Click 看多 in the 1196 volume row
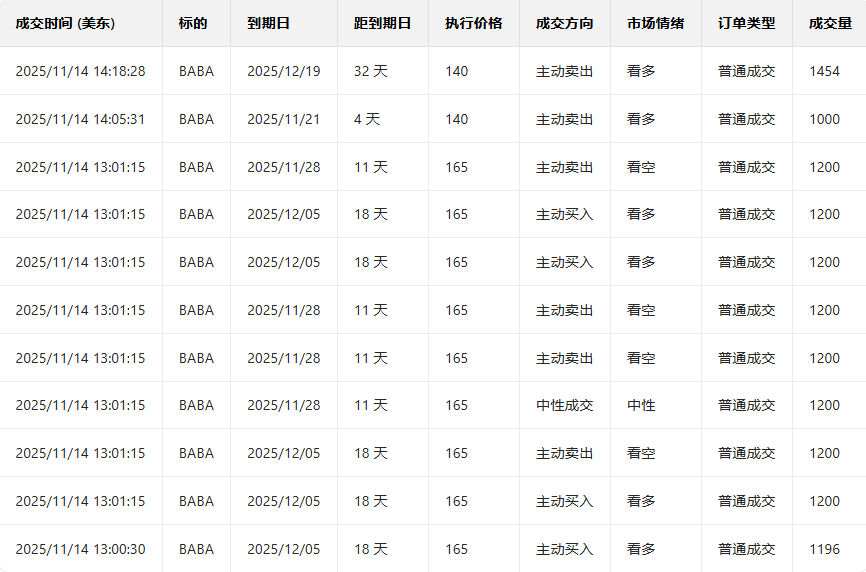866x572 pixels. 641,549
